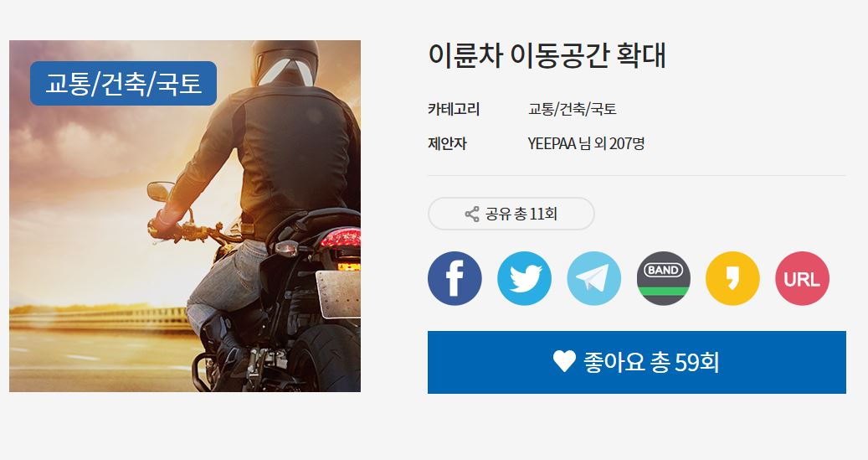The height and width of the screenshot is (460, 868).
Task: Share via the Telegram paper-plane icon
Action: (594, 278)
